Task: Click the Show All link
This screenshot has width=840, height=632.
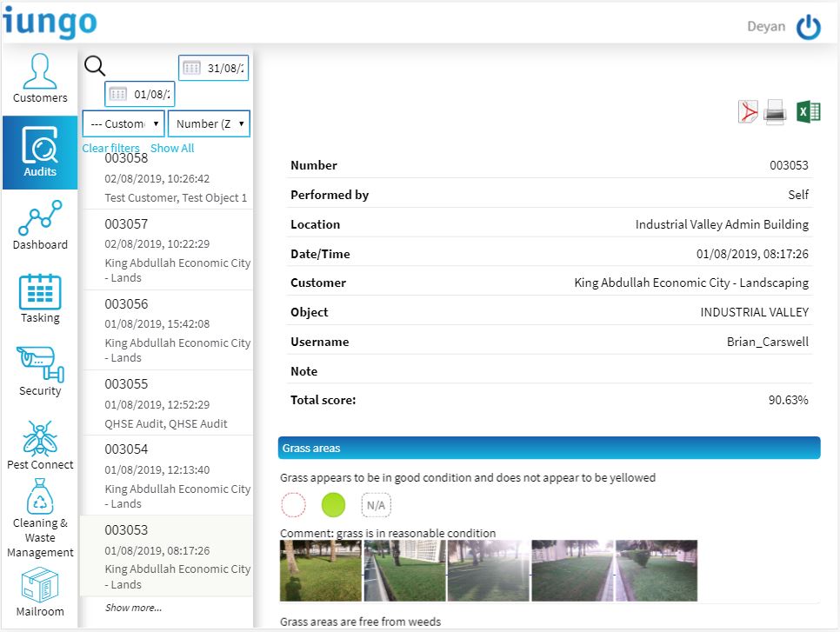Action: (172, 149)
